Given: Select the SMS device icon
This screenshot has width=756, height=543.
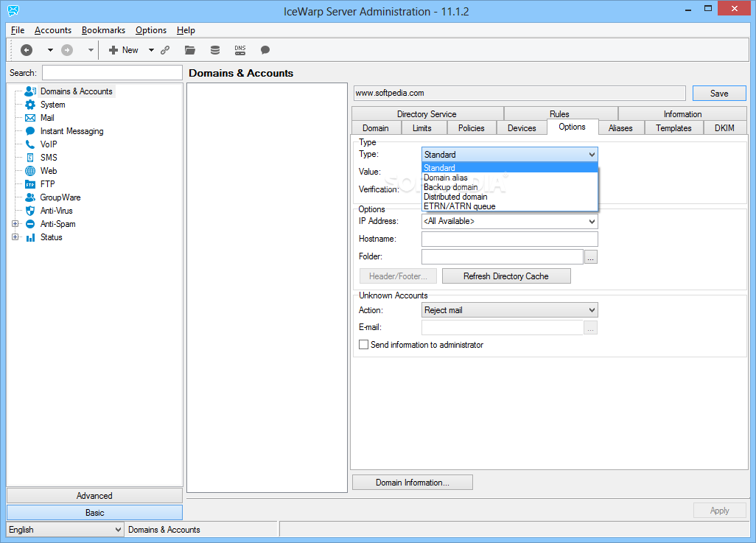Looking at the screenshot, I should [30, 158].
